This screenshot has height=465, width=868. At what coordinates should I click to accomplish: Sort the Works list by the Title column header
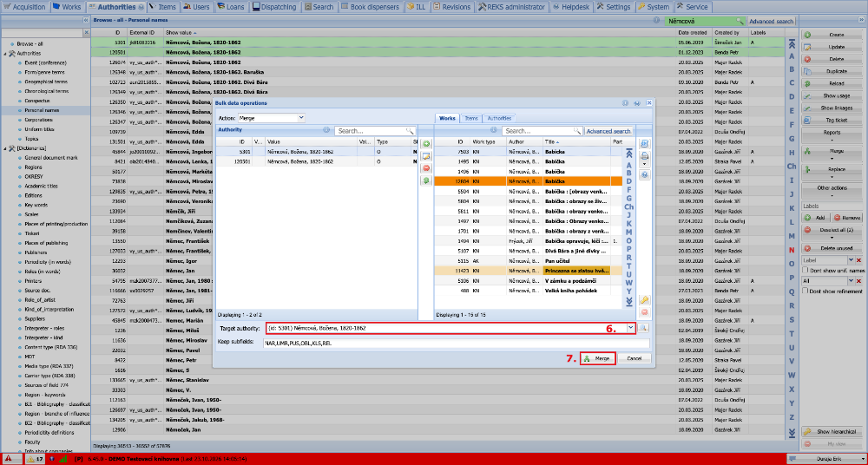pyautogui.click(x=575, y=141)
